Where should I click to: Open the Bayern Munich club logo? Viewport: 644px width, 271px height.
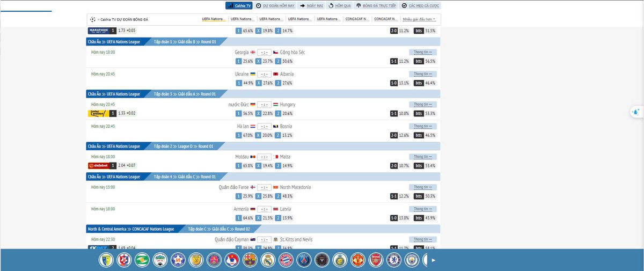coord(286,260)
